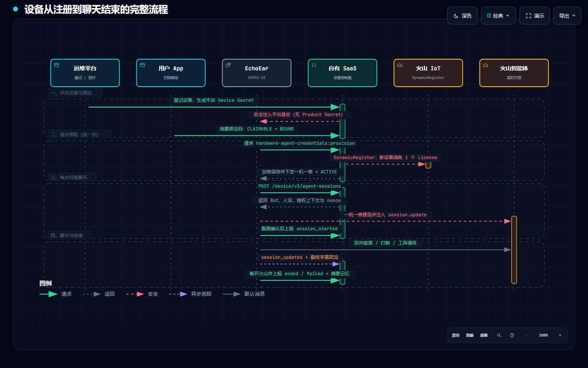Click the cloud icon on 火山智能体 card
Image resolution: width=588 pixels, height=368 pixels.
(x=486, y=65)
